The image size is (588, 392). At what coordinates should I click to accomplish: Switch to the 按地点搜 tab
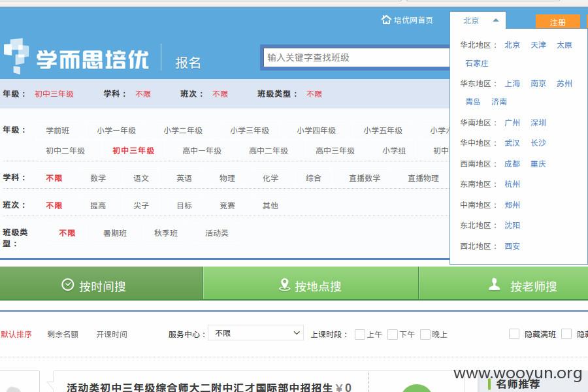coord(310,284)
